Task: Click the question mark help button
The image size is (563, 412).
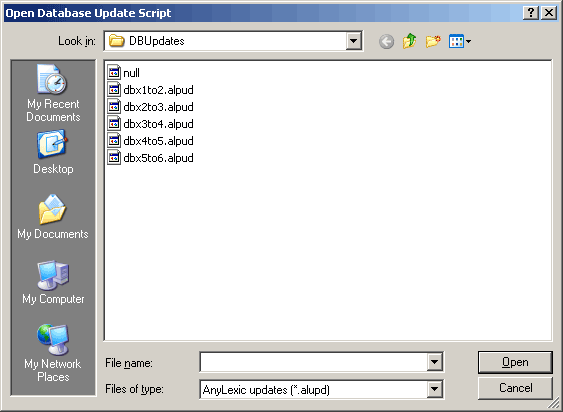Action: (531, 13)
